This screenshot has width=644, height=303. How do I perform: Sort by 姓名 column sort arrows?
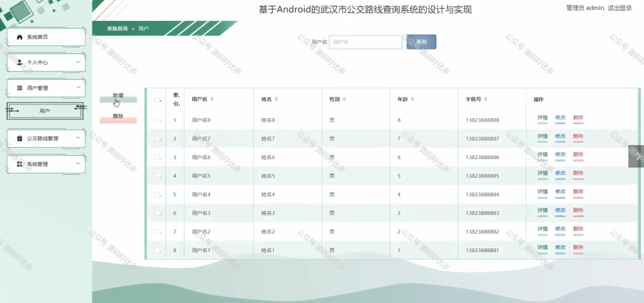[277, 99]
